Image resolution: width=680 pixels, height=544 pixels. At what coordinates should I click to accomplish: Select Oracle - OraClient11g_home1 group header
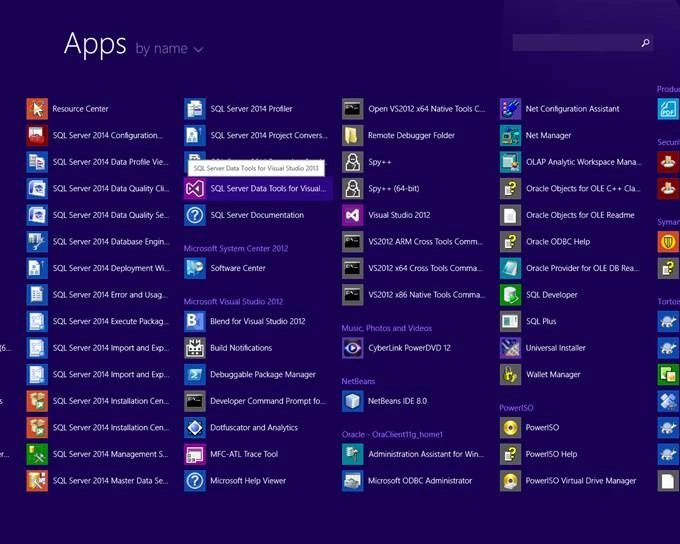click(392, 434)
